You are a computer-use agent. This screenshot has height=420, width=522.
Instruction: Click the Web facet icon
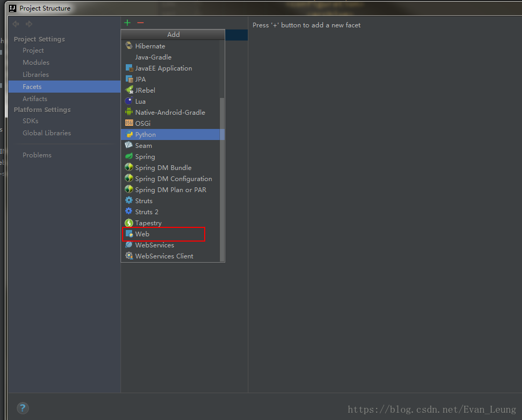(x=129, y=234)
